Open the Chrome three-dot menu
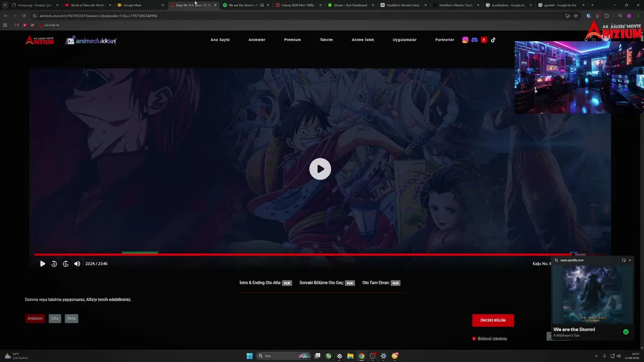The image size is (644, 362). click(638, 16)
